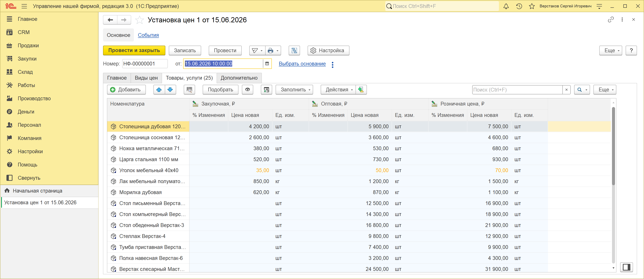Open document structure report icon
This screenshot has width=644, height=279.
pyautogui.click(x=294, y=51)
